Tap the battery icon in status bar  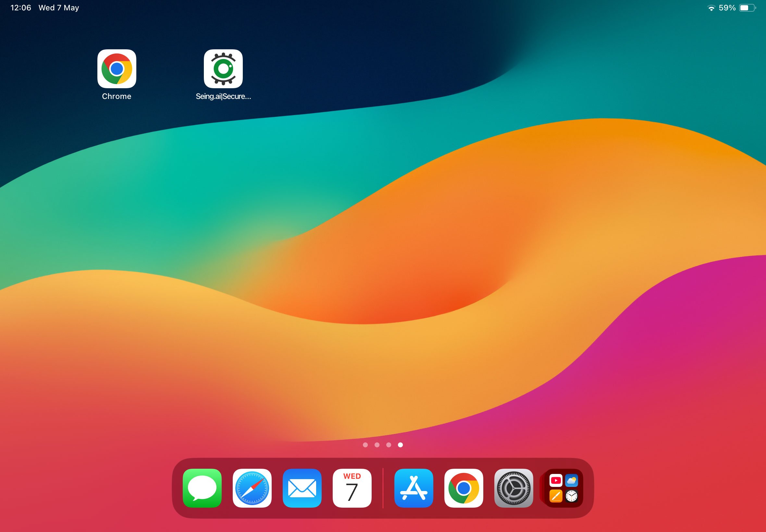[747, 8]
